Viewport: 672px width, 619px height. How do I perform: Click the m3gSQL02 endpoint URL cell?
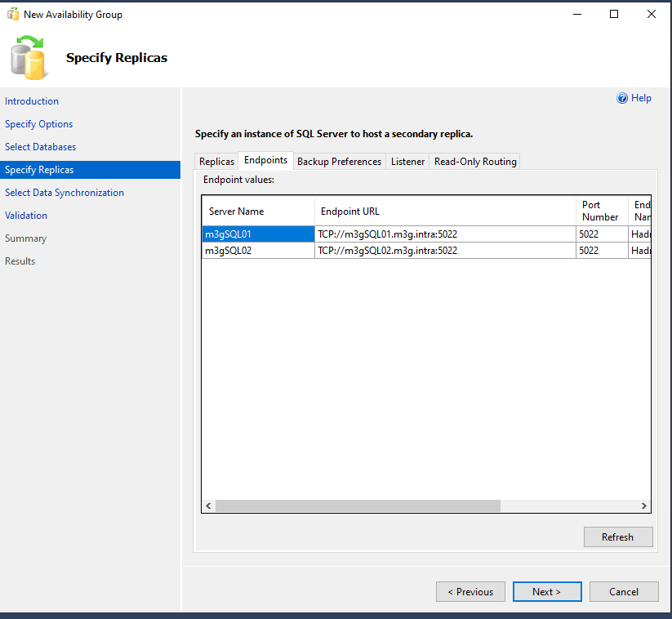tap(445, 251)
